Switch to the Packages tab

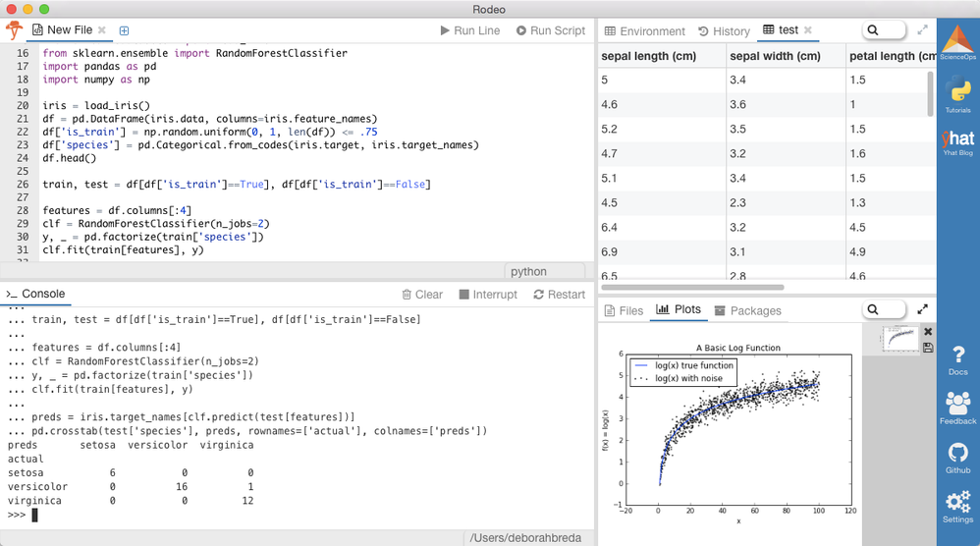click(x=748, y=310)
